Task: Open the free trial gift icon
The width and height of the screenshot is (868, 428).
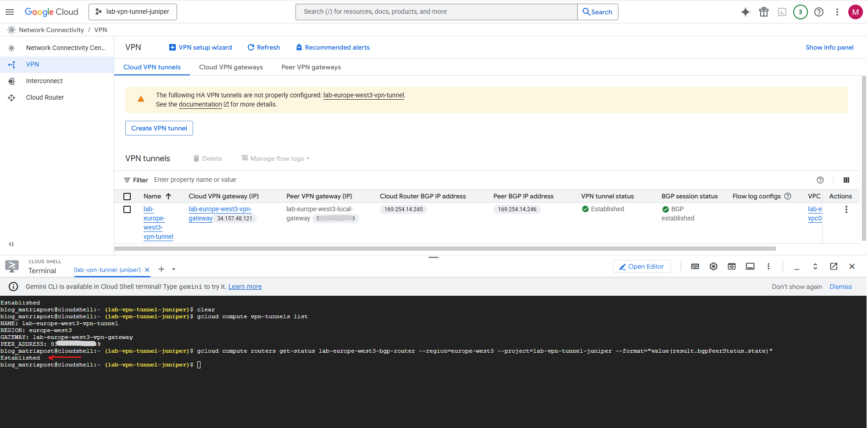Action: pos(764,12)
